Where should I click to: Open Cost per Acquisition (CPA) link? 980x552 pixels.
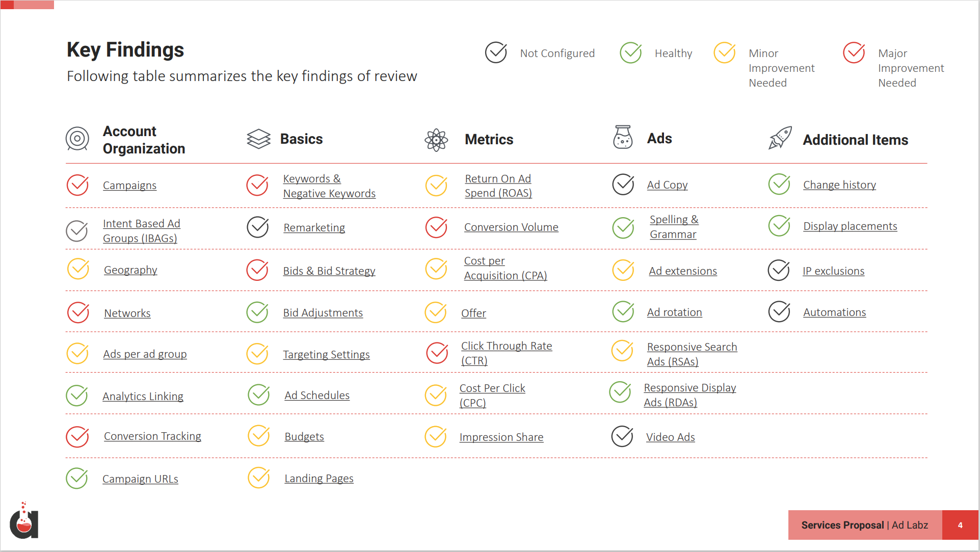point(505,268)
